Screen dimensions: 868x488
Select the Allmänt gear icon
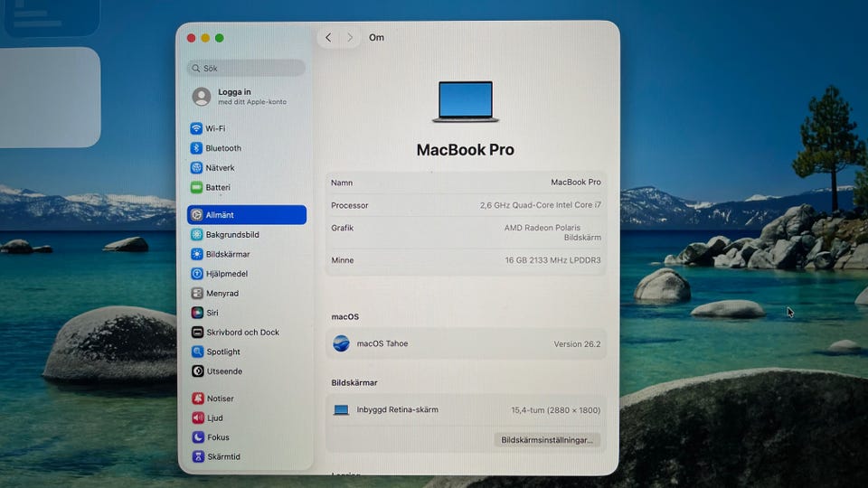(196, 215)
